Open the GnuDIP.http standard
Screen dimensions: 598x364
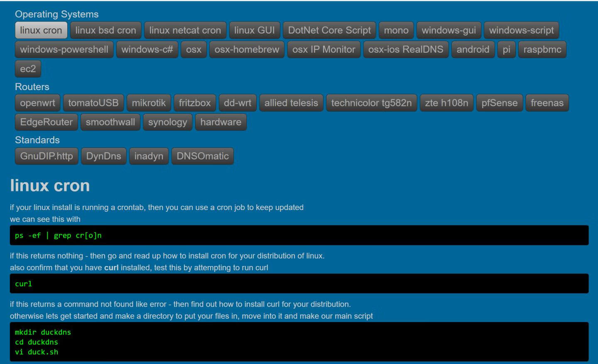click(46, 156)
